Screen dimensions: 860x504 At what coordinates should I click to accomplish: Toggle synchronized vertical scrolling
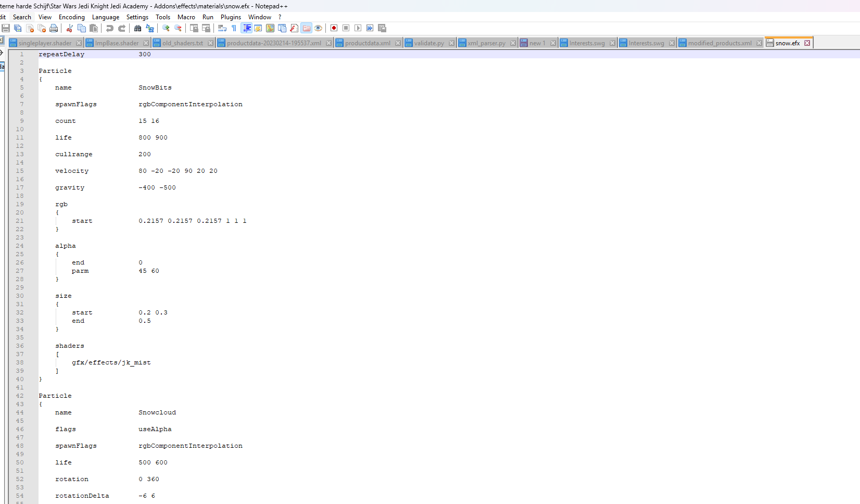click(x=194, y=28)
